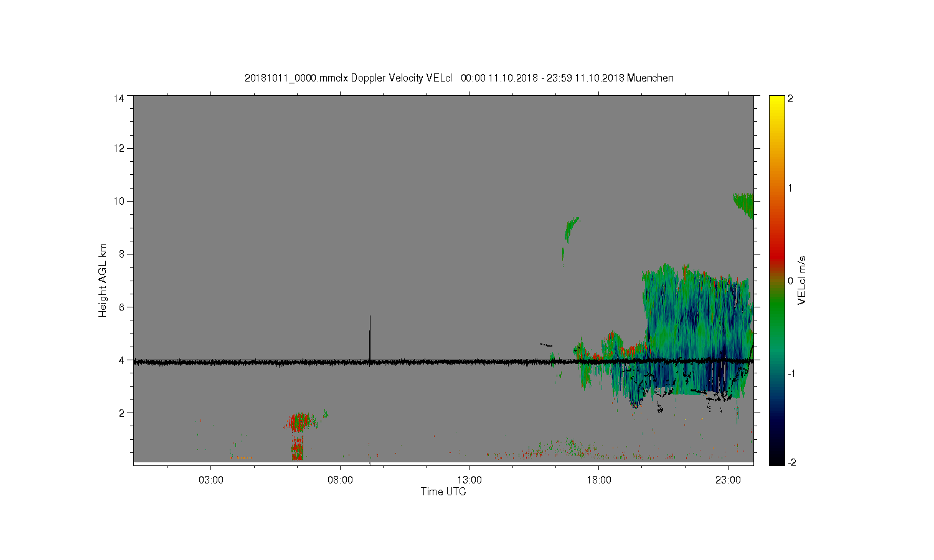
Task: Click the 'VELcl m/s' colorbar label
Action: point(802,280)
